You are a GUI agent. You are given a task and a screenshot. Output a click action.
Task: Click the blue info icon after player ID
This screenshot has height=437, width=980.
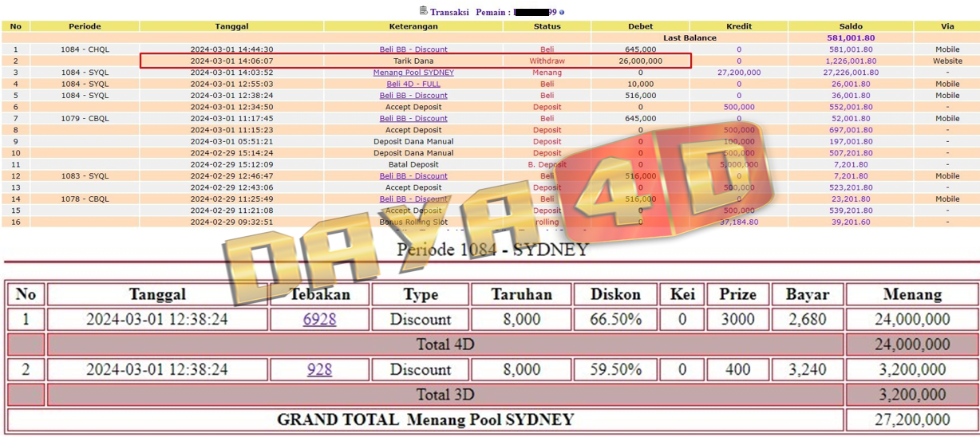click(x=562, y=13)
